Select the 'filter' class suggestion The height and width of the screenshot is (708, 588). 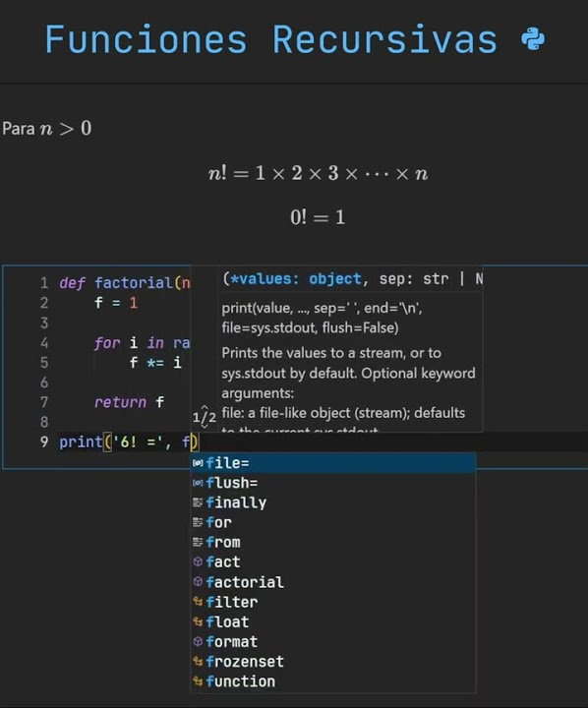(x=333, y=602)
